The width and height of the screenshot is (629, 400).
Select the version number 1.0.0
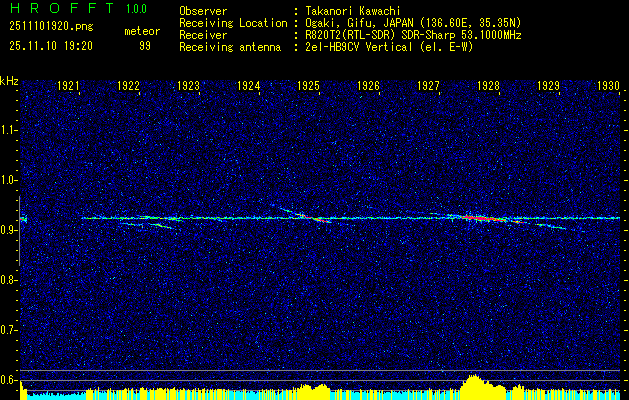click(x=136, y=8)
